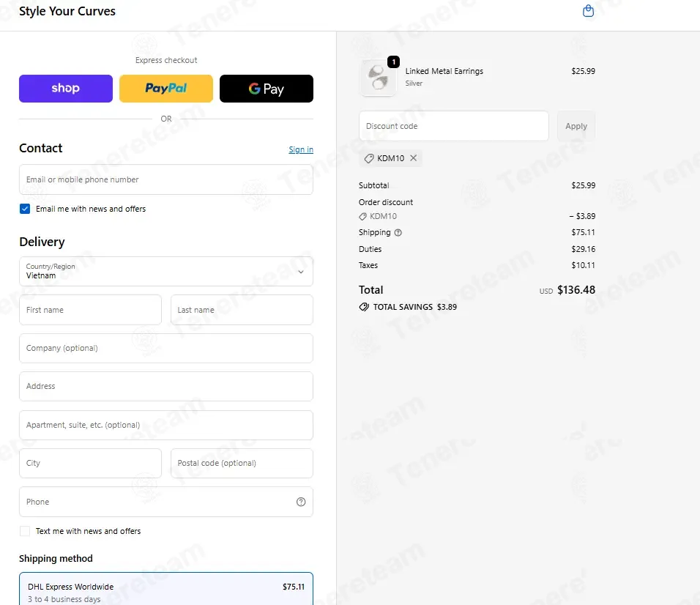Click the Last name field
The width and height of the screenshot is (700, 605).
(x=242, y=310)
